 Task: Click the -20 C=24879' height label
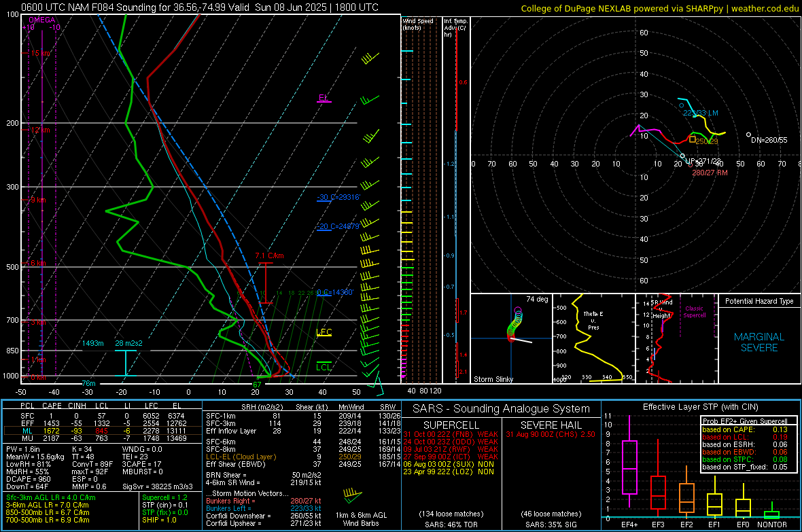click(338, 226)
